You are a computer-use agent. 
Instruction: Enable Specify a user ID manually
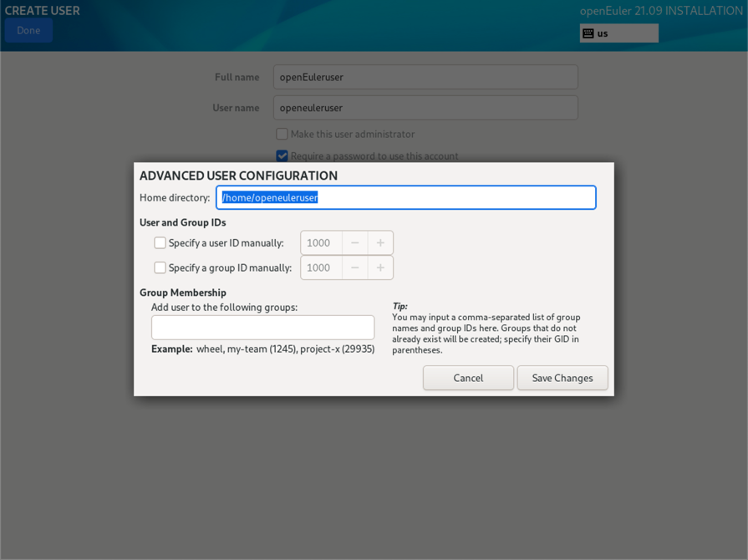click(160, 243)
